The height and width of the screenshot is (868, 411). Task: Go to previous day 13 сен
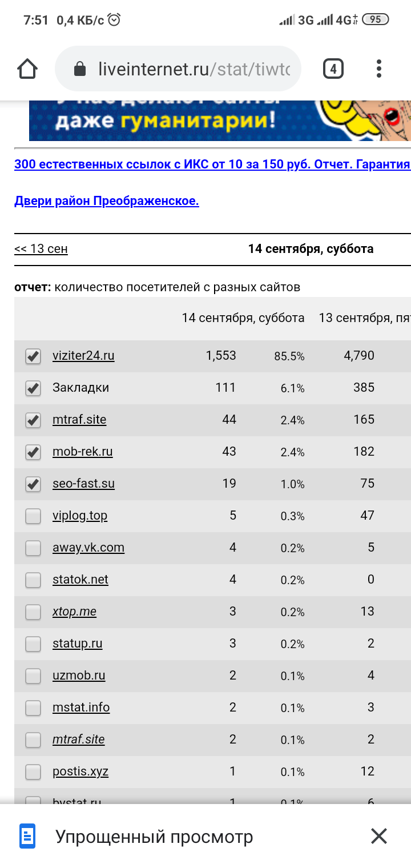click(41, 249)
